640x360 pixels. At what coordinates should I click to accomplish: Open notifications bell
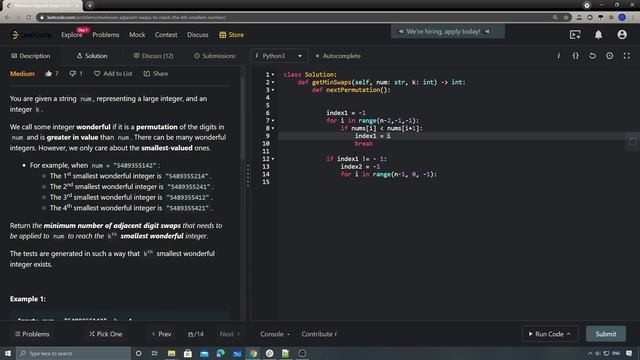point(598,35)
